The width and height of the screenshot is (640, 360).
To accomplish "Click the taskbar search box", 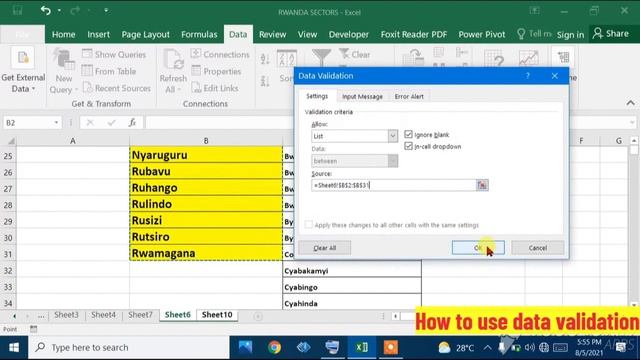I will click(129, 347).
